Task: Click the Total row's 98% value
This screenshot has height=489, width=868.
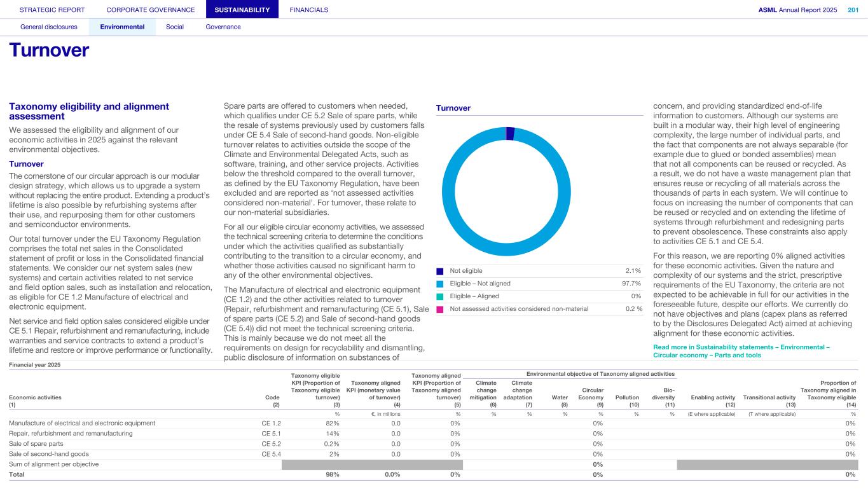Action: (x=332, y=474)
